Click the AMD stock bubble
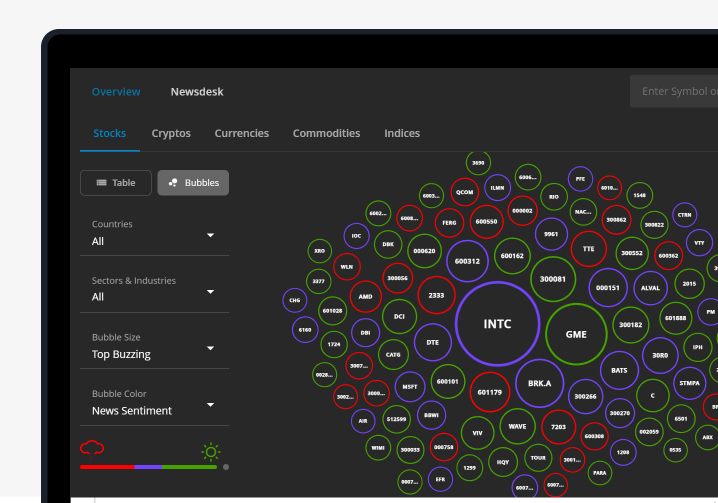Viewport: 718px width, 503px height. tap(366, 297)
